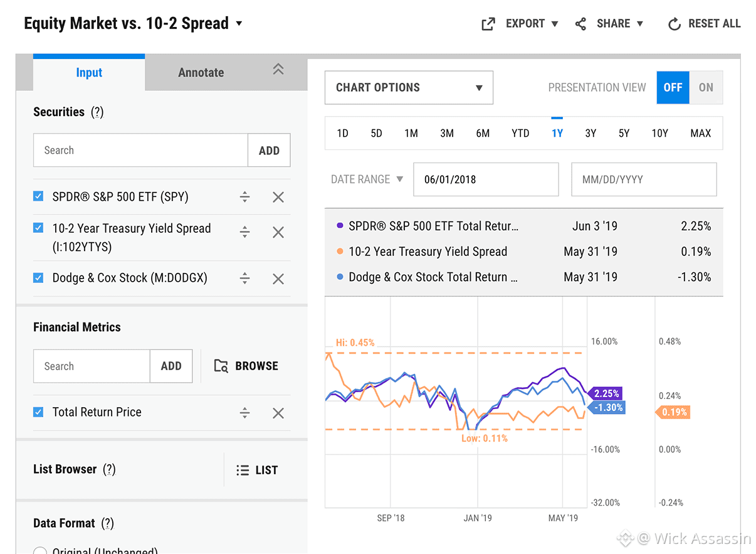Click ADD button for Financial Metrics
756x554 pixels.
pos(171,366)
